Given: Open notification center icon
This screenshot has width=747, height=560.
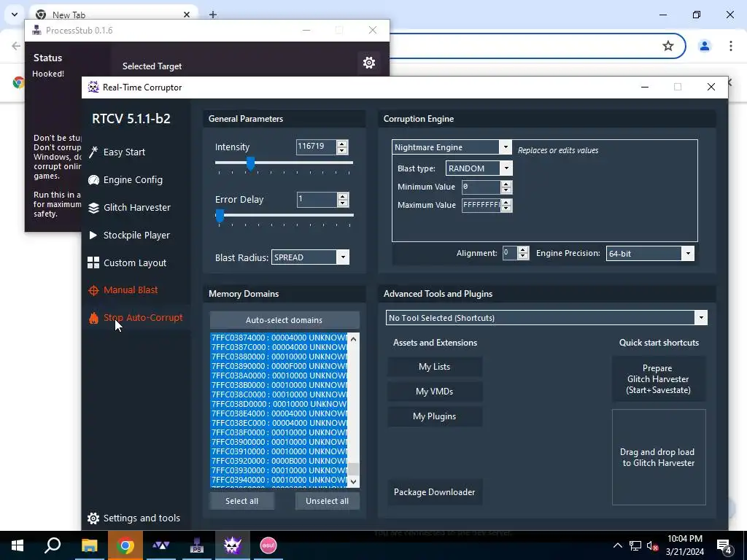Looking at the screenshot, I should (x=724, y=546).
